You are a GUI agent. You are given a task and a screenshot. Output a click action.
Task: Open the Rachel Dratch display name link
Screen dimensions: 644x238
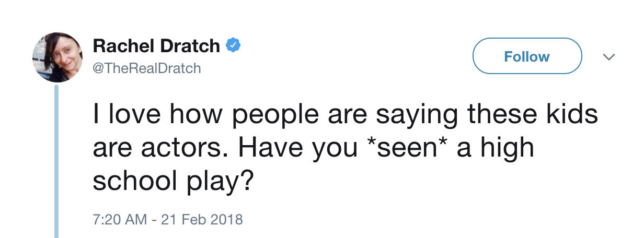click(x=156, y=46)
